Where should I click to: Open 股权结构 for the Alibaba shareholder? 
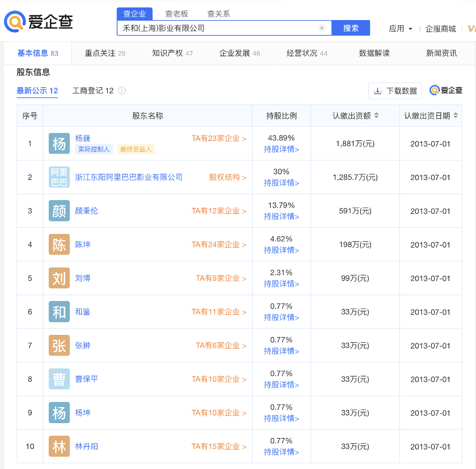(x=226, y=177)
